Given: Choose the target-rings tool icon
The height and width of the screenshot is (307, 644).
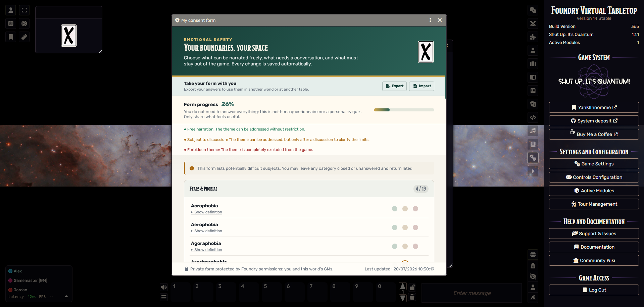Looking at the screenshot, I should [24, 23].
